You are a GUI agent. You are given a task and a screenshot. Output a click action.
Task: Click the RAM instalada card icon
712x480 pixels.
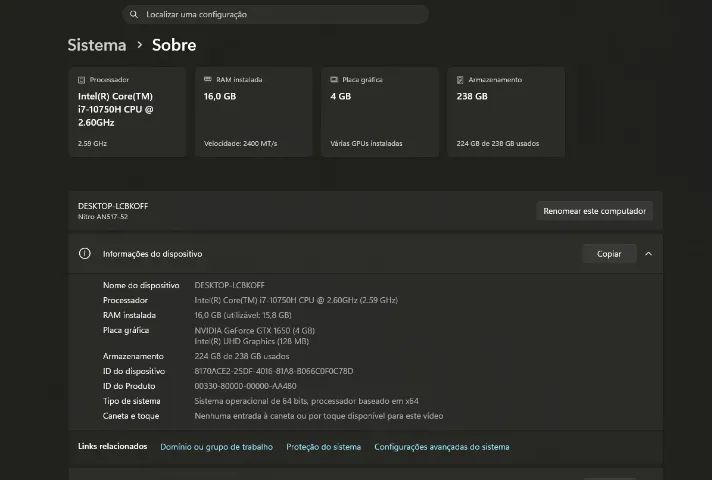coord(208,79)
